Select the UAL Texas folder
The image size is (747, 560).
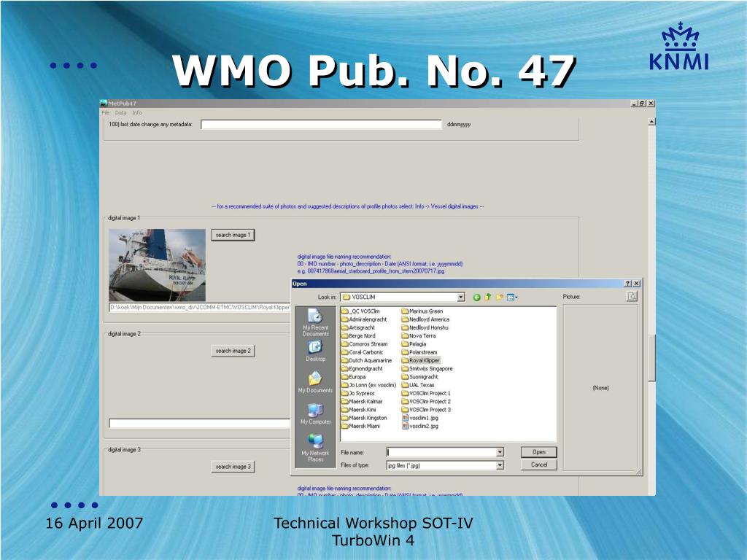[418, 385]
